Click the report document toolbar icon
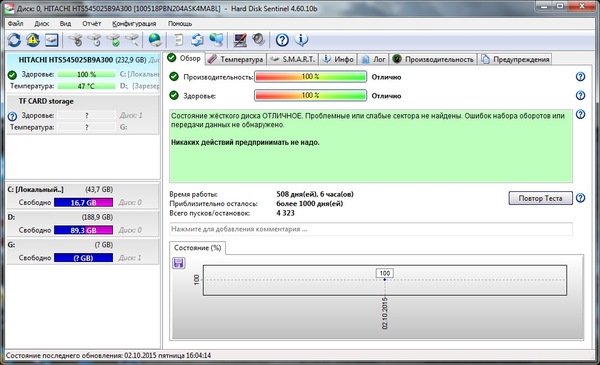Screen dimensions: 600x365 click(x=179, y=40)
